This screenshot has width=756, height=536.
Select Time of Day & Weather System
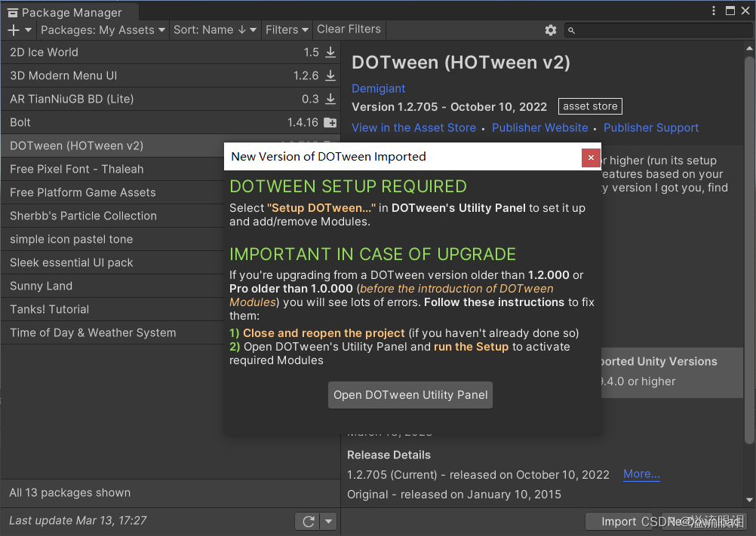click(x=113, y=332)
